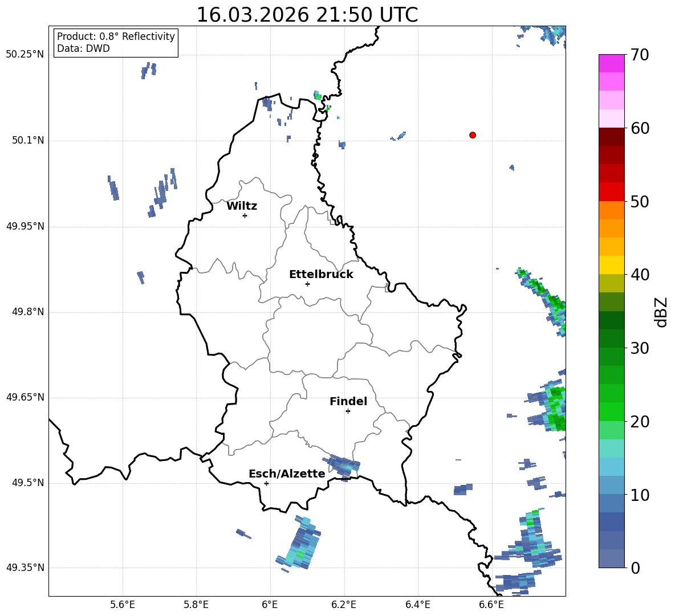Image resolution: width=675 pixels, height=616 pixels.
Task: Click the Wiltz station cross marker
Action: tap(245, 215)
